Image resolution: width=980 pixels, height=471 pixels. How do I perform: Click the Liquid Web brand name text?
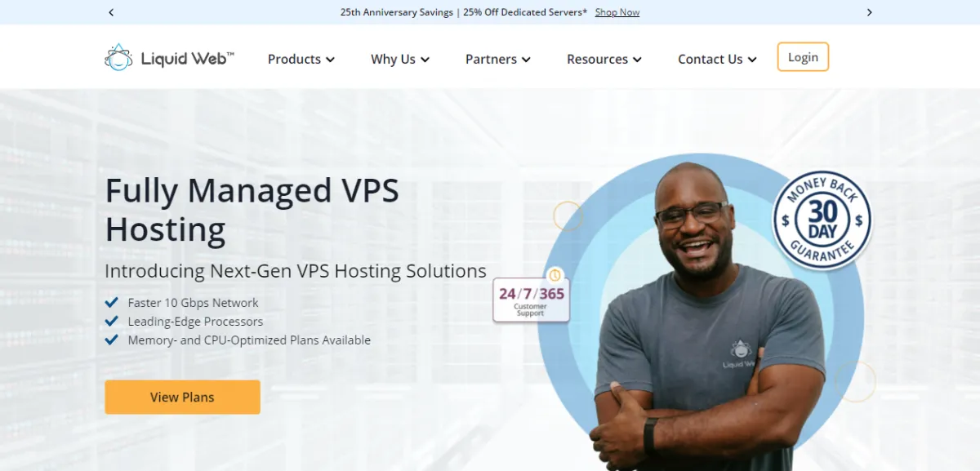187,59
